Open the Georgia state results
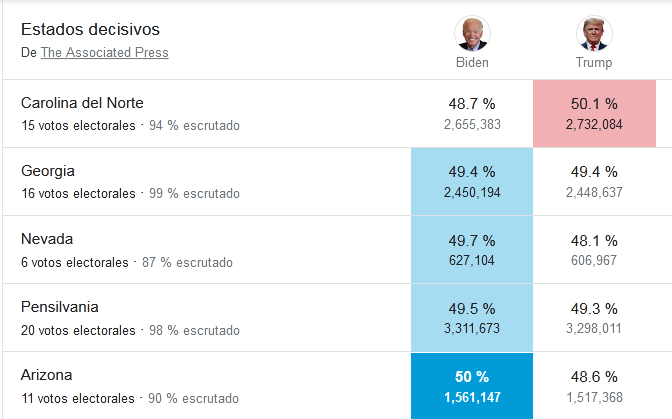 tap(48, 171)
